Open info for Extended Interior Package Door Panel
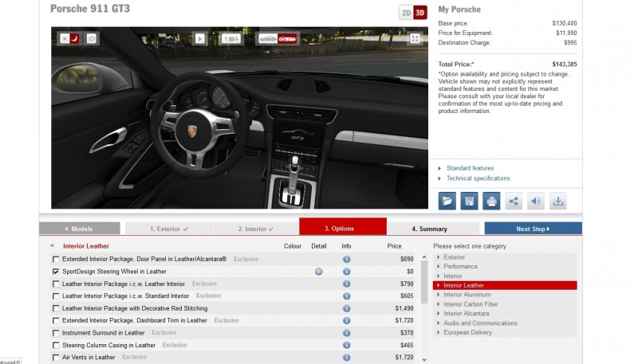The height and width of the screenshot is (364, 638). pos(346,259)
